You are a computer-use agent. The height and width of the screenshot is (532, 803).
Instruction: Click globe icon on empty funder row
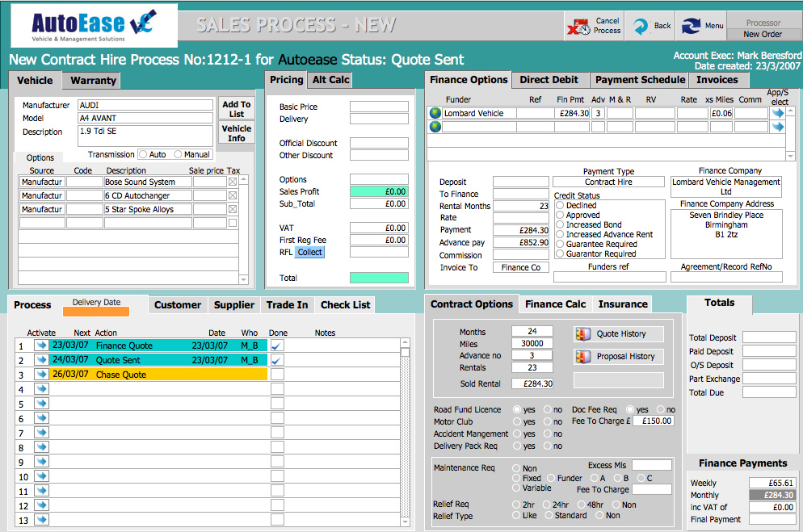[x=435, y=127]
